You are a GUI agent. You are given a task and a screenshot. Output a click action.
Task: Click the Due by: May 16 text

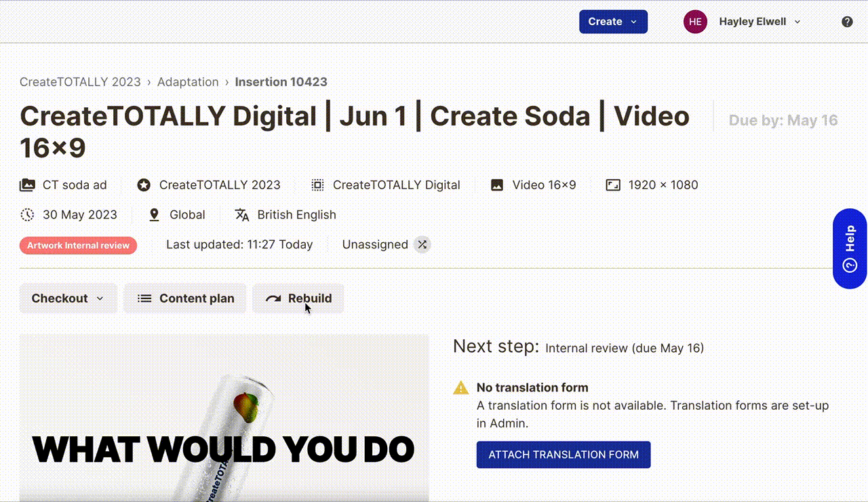pyautogui.click(x=783, y=120)
